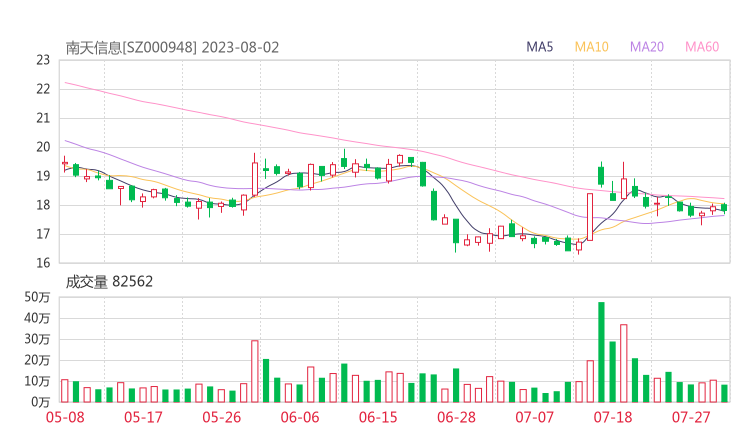
Task: Click the price axis label 20
Action: click(x=43, y=147)
